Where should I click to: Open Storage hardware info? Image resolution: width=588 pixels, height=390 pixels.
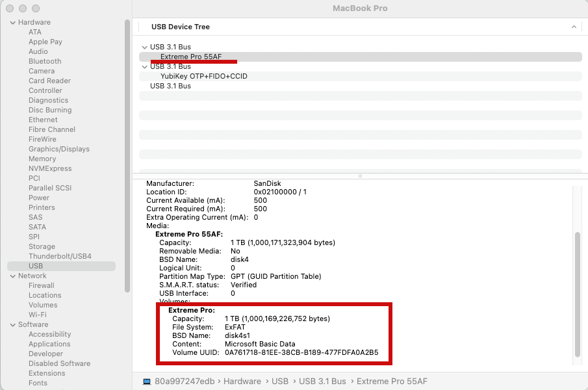tap(42, 247)
